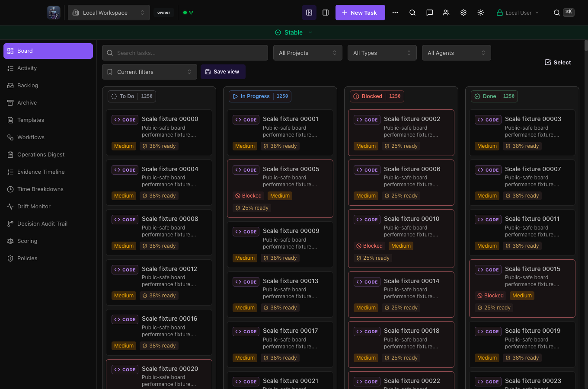This screenshot has width=588, height=389.
Task: Click 38% ready badge on Scale fixture 00008
Action: [x=159, y=246]
